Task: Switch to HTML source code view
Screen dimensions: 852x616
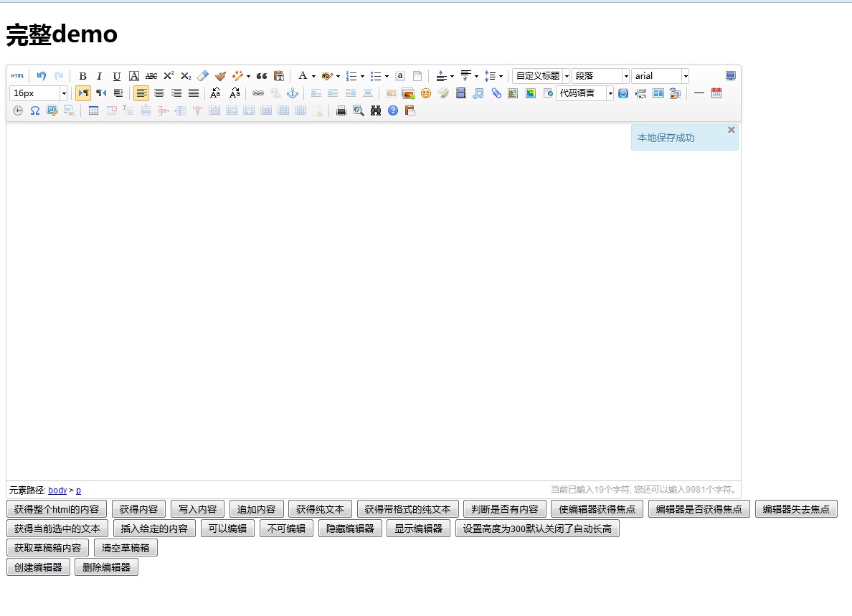Action: [x=17, y=75]
